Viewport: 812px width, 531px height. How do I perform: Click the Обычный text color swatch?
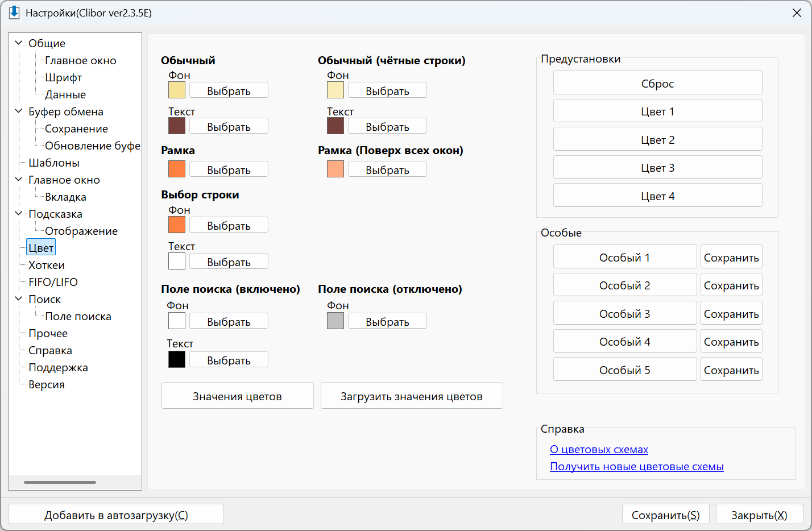(x=177, y=126)
